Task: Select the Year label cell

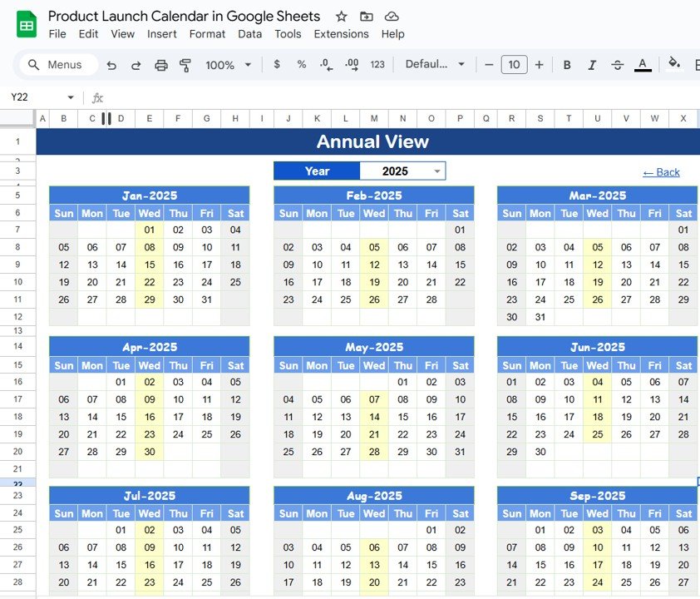Action: point(317,171)
